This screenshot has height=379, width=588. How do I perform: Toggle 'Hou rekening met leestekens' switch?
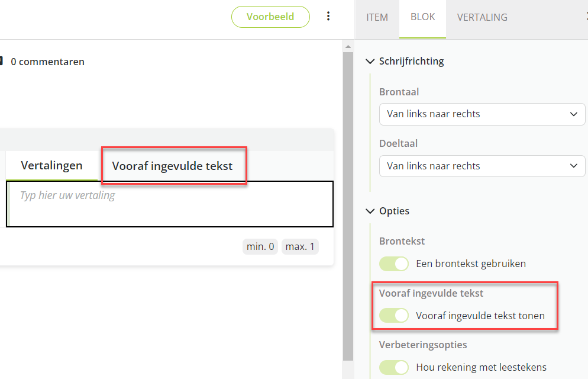(394, 367)
